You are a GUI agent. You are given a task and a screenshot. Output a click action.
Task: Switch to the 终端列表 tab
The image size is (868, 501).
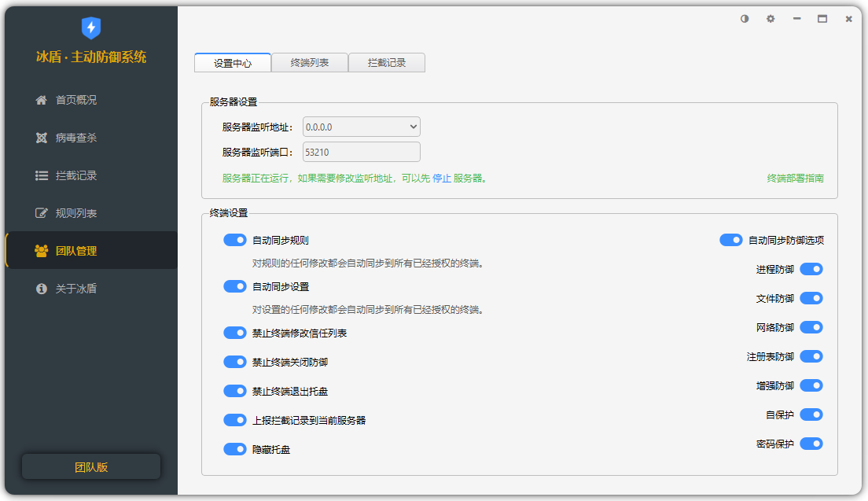click(309, 63)
